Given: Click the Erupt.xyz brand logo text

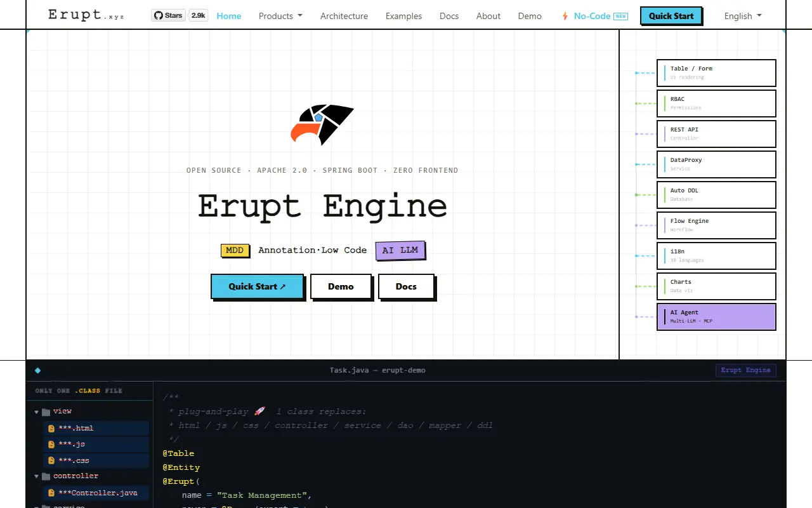Looking at the screenshot, I should (86, 15).
